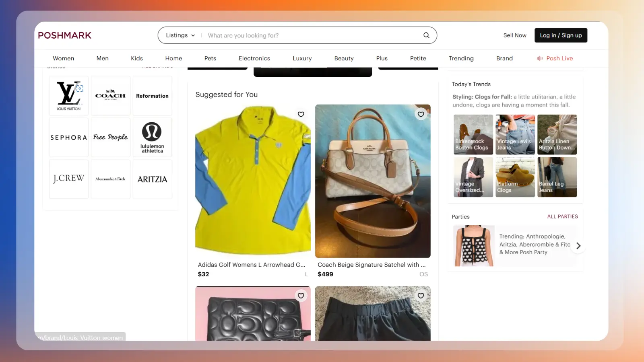The width and height of the screenshot is (644, 362).
Task: Open Vintage Oversized trend tile
Action: pyautogui.click(x=473, y=177)
